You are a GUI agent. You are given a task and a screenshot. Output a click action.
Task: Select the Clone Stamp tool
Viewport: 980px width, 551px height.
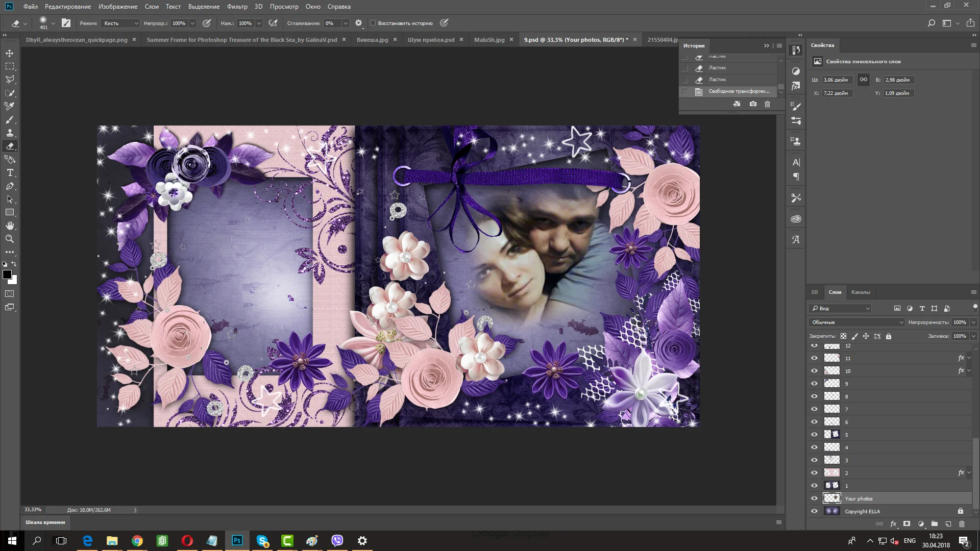click(x=10, y=133)
